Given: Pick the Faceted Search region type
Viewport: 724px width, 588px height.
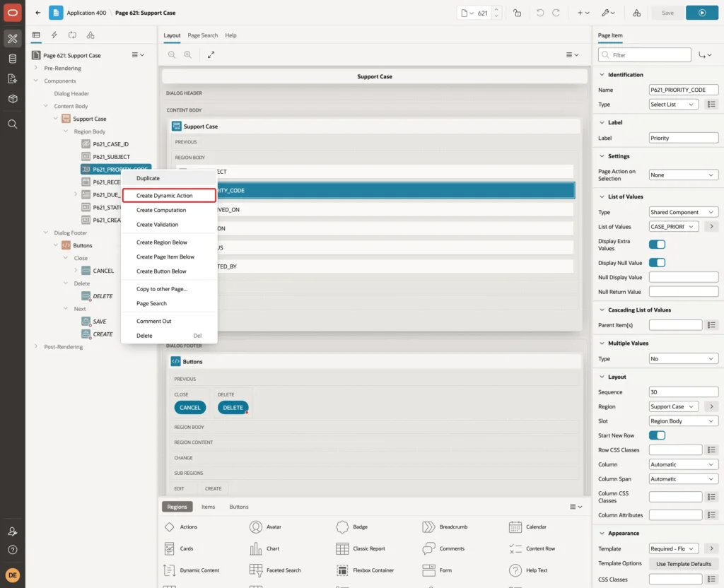Looking at the screenshot, I should coord(275,570).
